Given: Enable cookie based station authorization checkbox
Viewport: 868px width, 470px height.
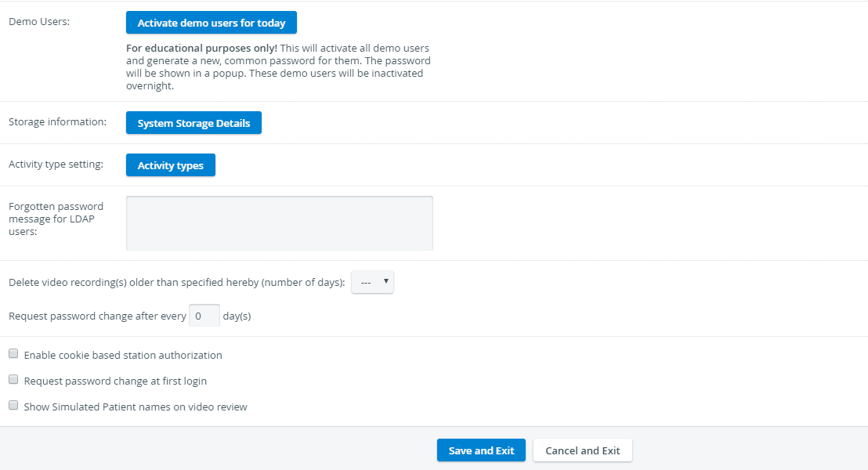Looking at the screenshot, I should point(13,354).
